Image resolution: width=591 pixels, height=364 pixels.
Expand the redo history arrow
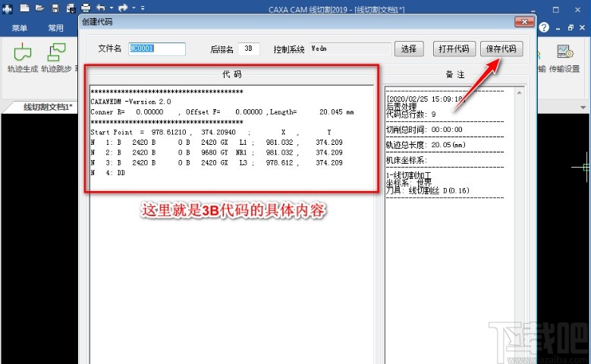134,8
